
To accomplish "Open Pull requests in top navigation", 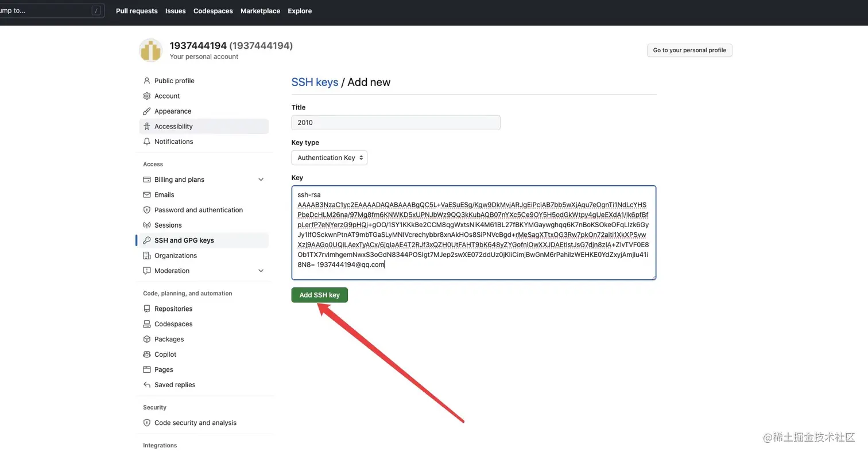I will 137,11.
